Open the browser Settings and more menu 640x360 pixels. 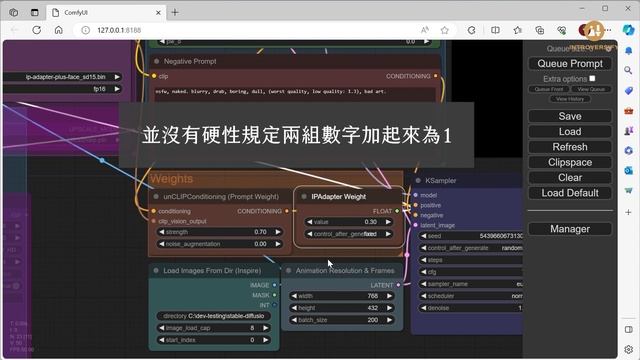609,30
